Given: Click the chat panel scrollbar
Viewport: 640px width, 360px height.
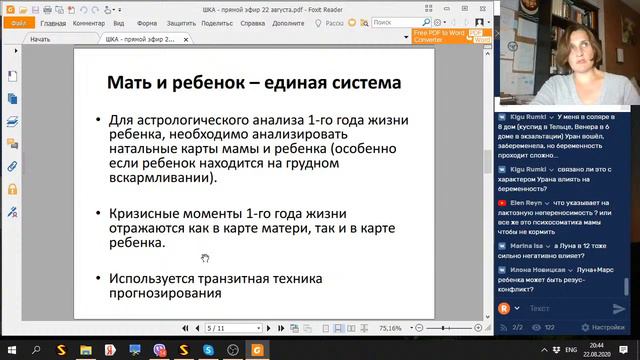Looking at the screenshot, I should (626, 286).
